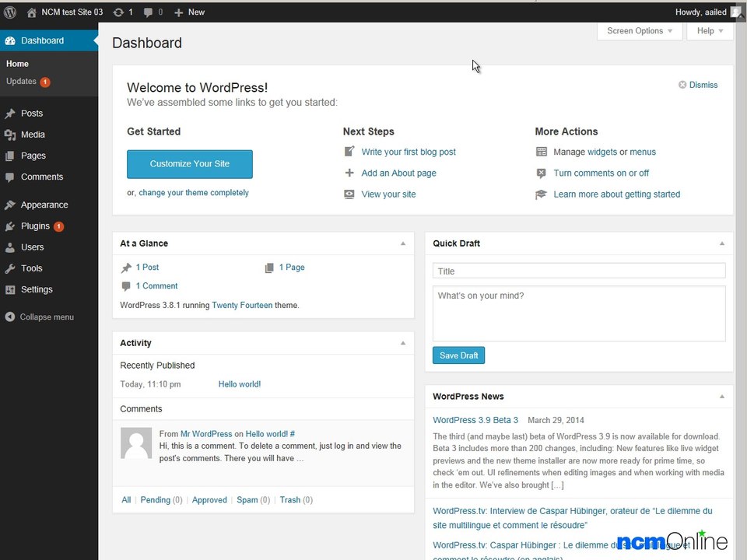Filter comments by Pending (0)
The image size is (747, 560).
161,500
